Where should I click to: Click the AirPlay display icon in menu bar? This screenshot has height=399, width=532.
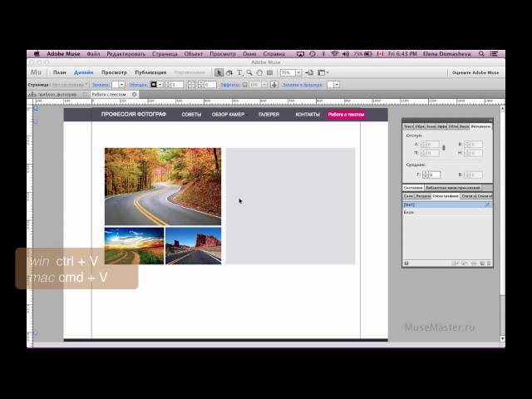(300, 53)
